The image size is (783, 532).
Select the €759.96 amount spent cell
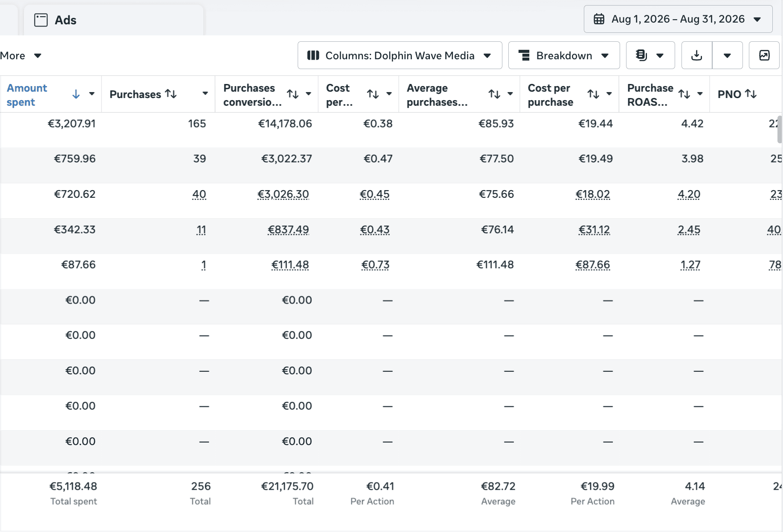(x=75, y=159)
